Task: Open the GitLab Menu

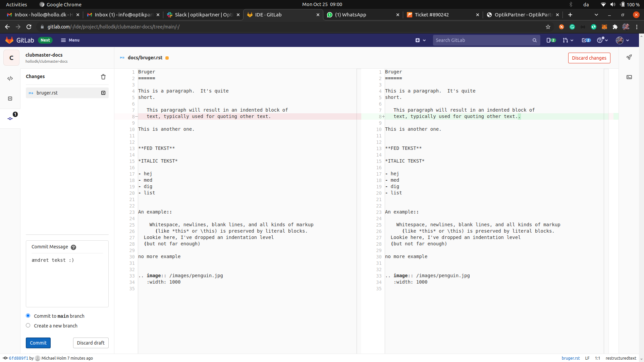Action: tap(70, 40)
